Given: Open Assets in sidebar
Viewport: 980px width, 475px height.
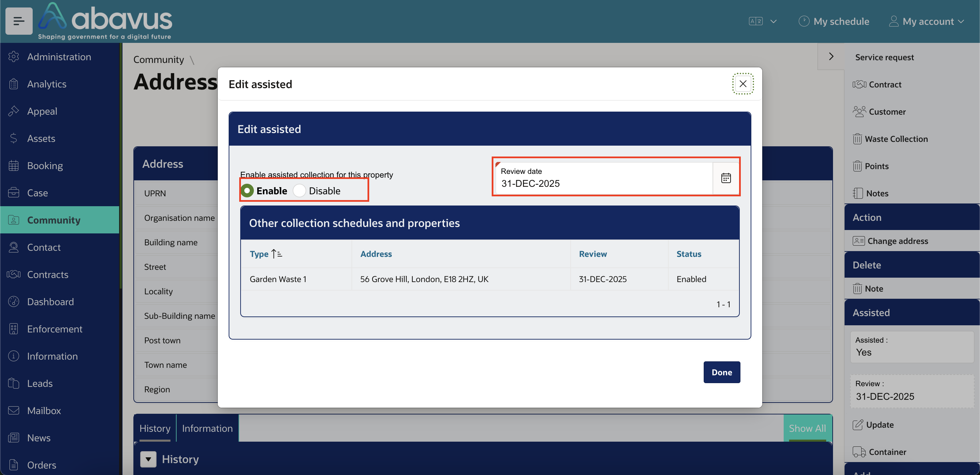Looking at the screenshot, I should click(x=60, y=138).
